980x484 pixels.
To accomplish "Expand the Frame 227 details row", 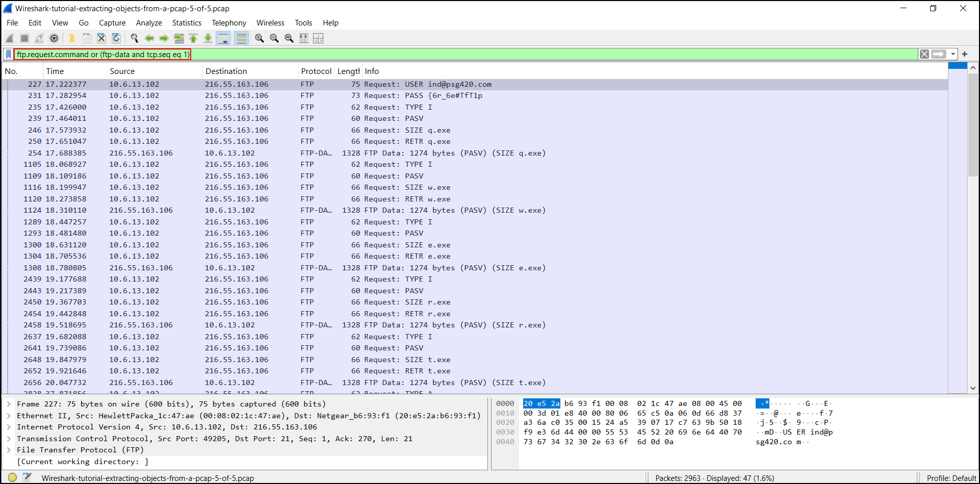I will [9, 404].
